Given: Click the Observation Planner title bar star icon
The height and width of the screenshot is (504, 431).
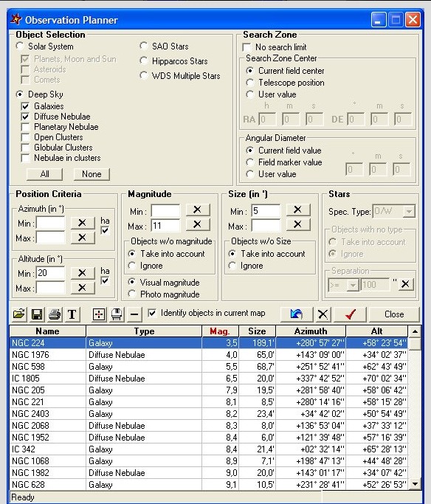Looking at the screenshot, I should (15, 20).
